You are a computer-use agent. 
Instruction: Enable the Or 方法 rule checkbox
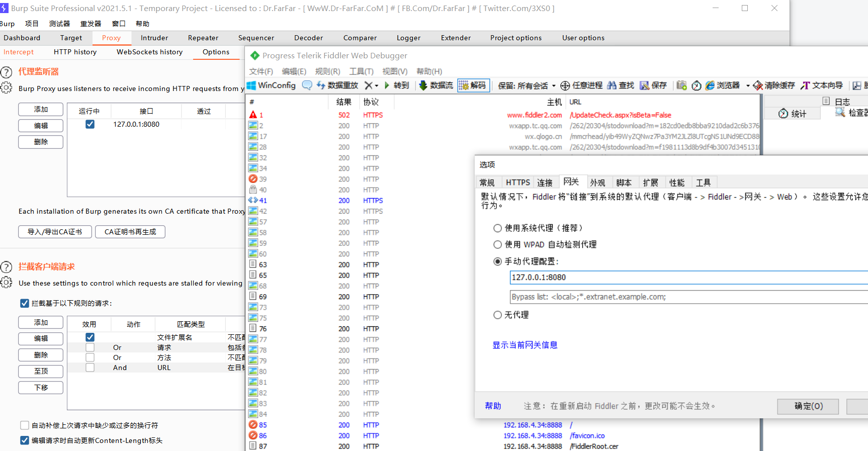(90, 357)
